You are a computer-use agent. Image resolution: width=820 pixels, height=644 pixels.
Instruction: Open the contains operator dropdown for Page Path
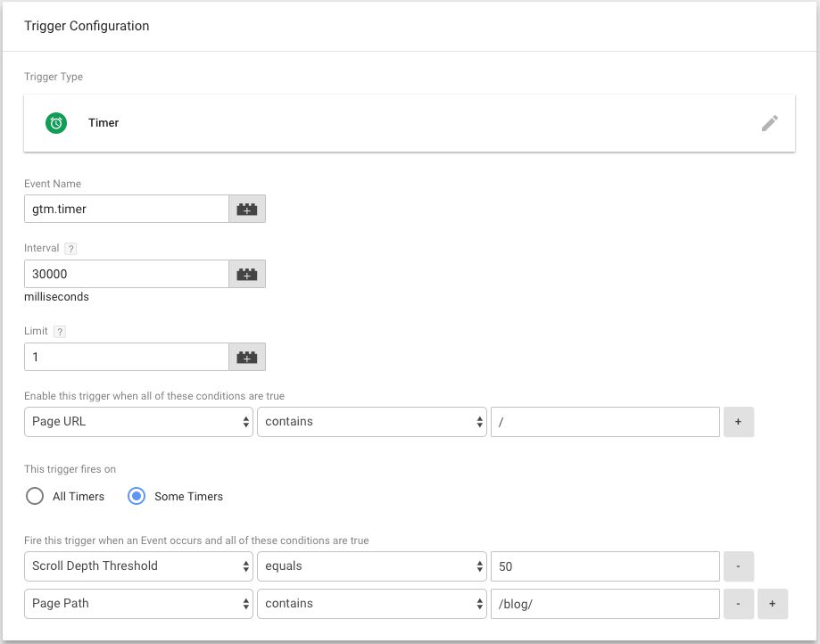click(x=372, y=604)
